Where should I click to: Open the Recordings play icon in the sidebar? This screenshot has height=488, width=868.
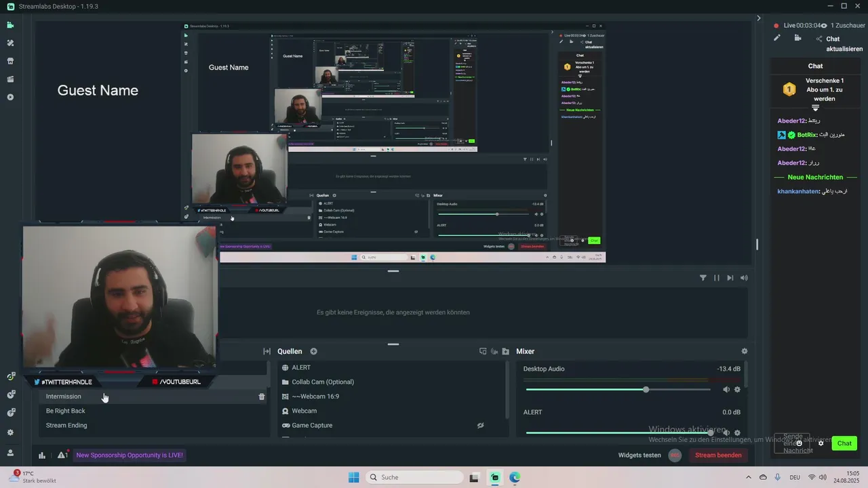tap(10, 97)
